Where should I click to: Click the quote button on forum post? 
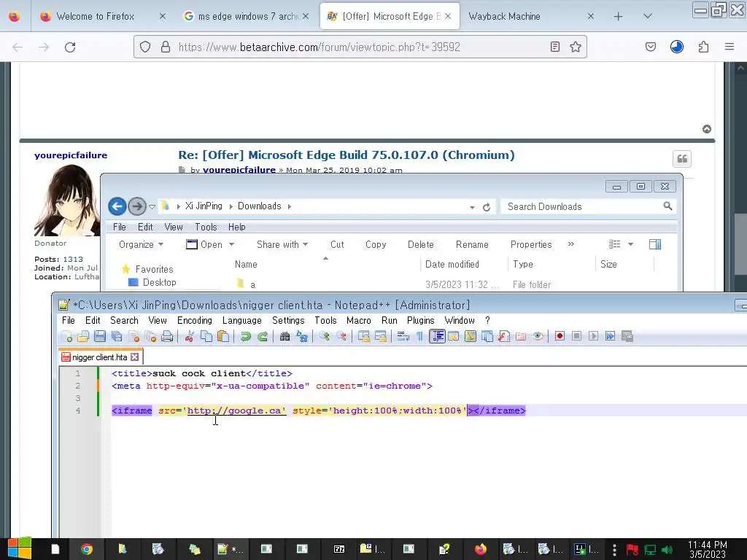coord(682,159)
